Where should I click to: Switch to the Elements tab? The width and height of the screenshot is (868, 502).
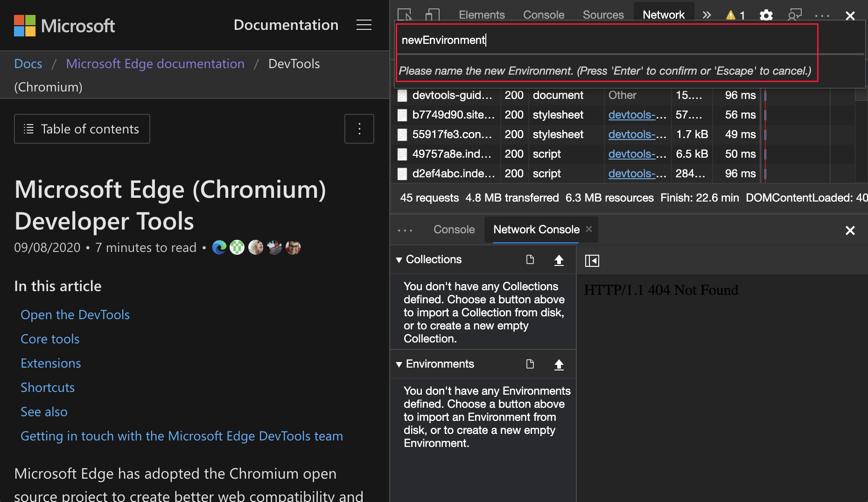pos(482,15)
